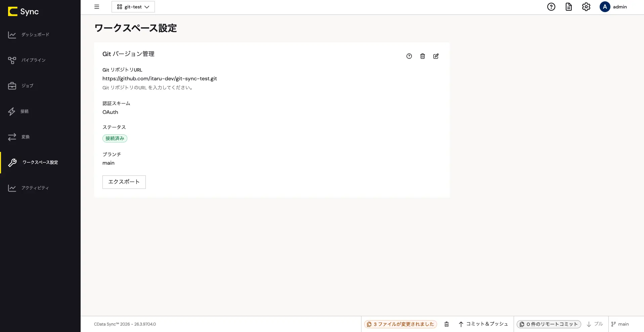
Task: Open settings gear icon
Action: (x=586, y=7)
